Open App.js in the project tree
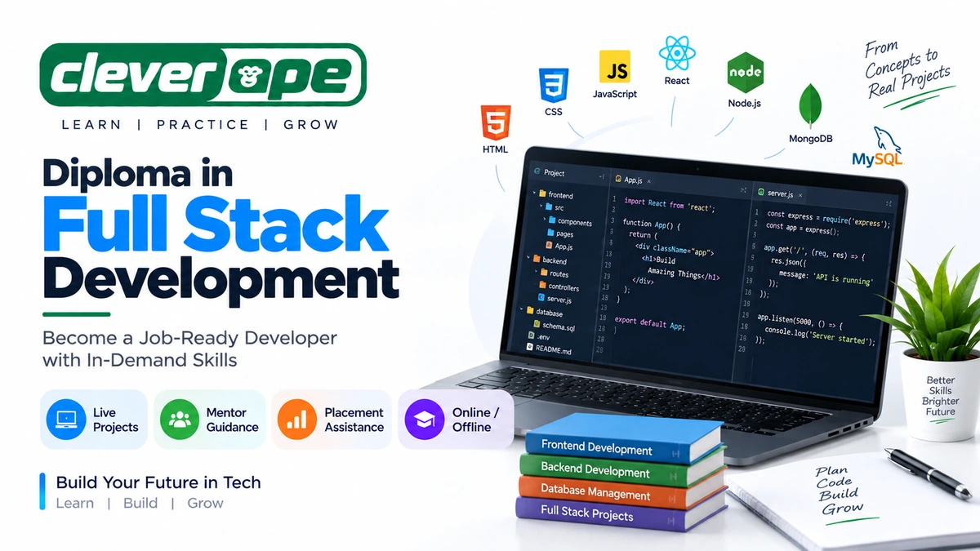 click(559, 246)
